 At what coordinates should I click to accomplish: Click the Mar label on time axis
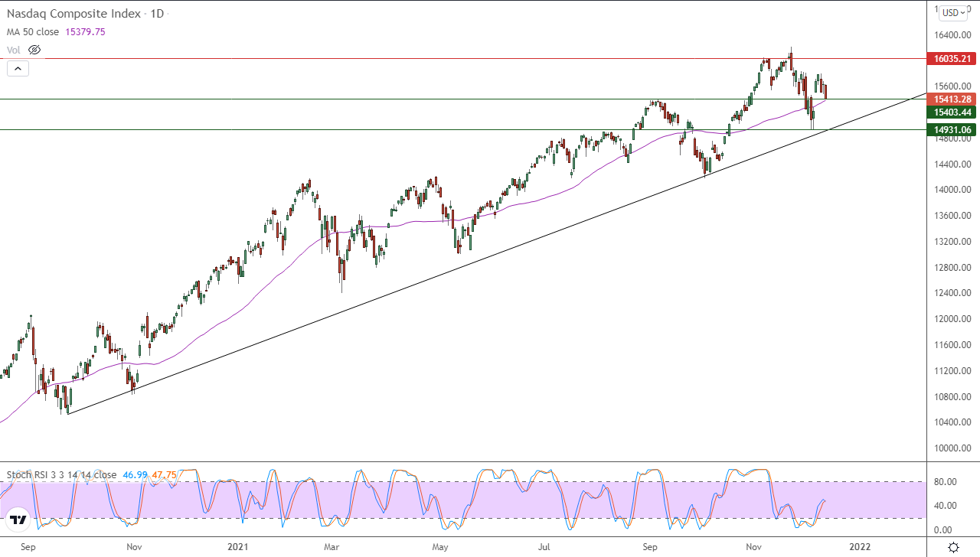point(332,547)
